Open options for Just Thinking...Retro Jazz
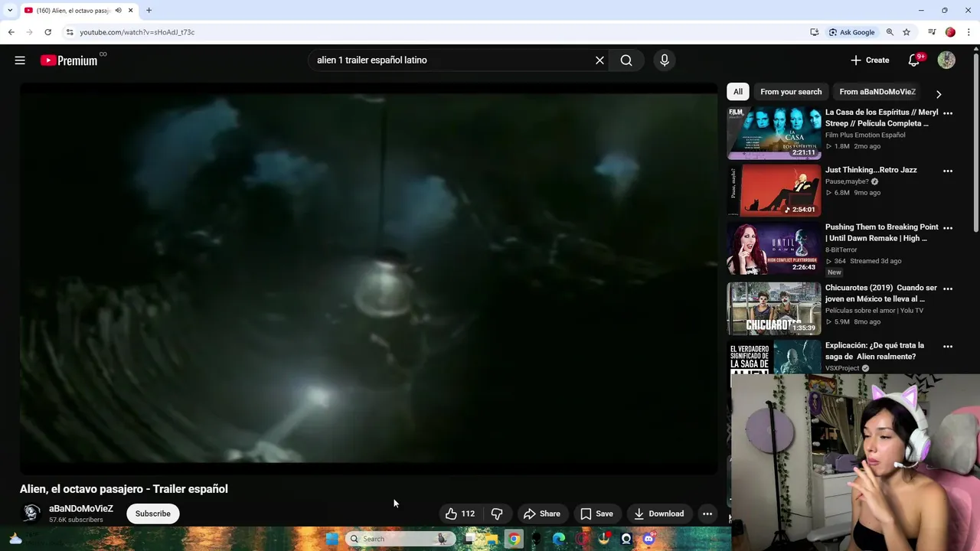The image size is (980, 551). (x=948, y=171)
